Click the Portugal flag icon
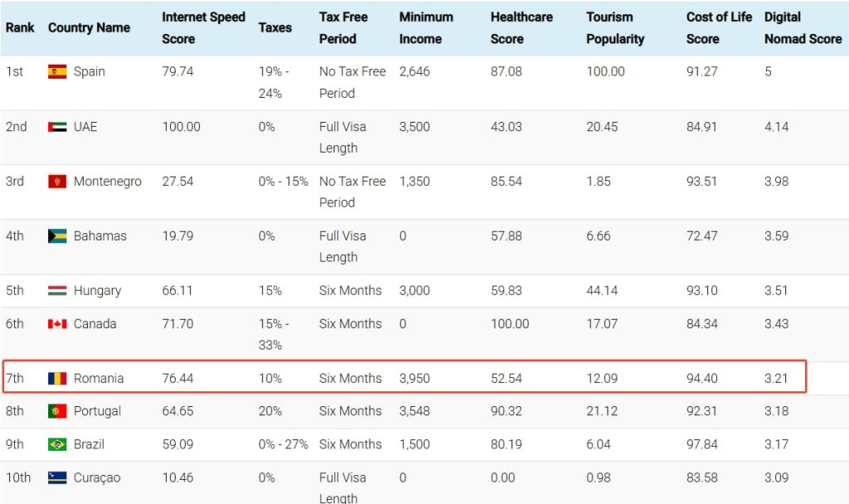The image size is (849, 504). 57,411
